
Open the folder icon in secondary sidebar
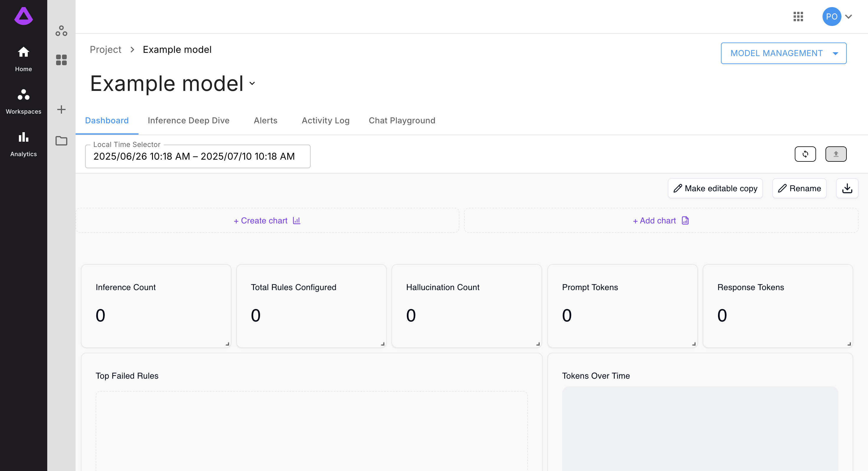(x=61, y=141)
